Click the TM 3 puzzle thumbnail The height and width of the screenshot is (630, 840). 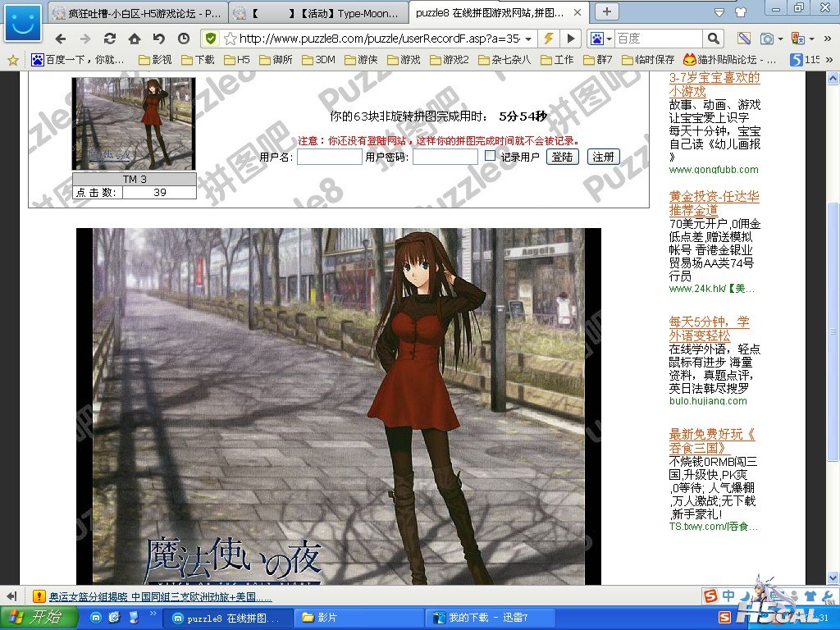coord(134,124)
